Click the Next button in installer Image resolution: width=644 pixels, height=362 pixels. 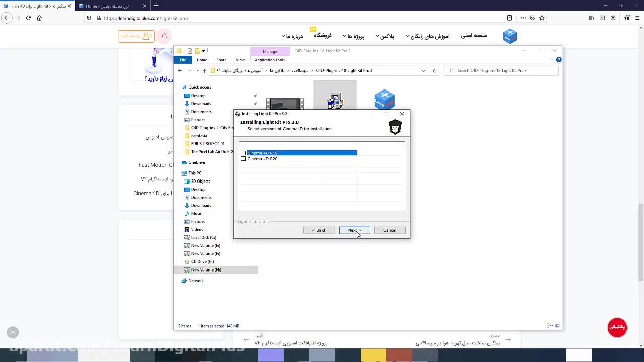[x=354, y=230]
